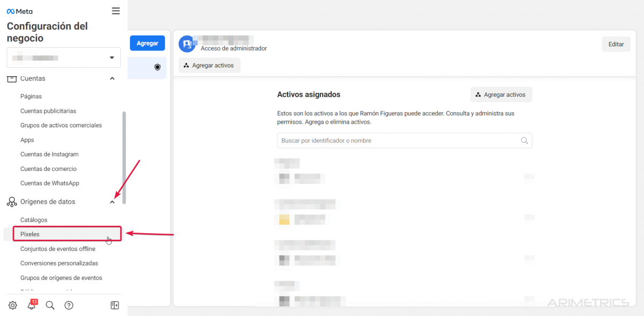Image resolution: width=644 pixels, height=316 pixels.
Task: Open settings gear in bottom bar
Action: coord(13,305)
